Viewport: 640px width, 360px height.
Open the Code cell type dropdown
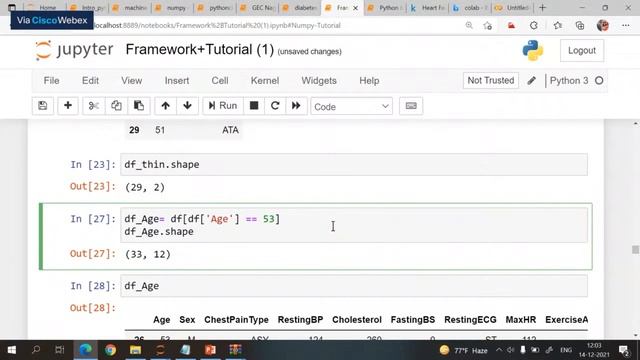coord(351,106)
